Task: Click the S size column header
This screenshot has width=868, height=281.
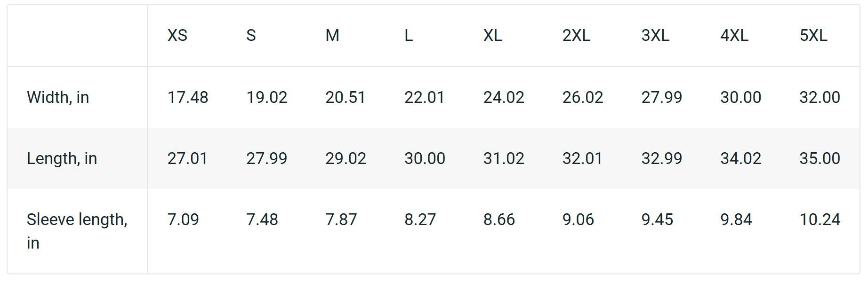Action: pyautogui.click(x=251, y=35)
